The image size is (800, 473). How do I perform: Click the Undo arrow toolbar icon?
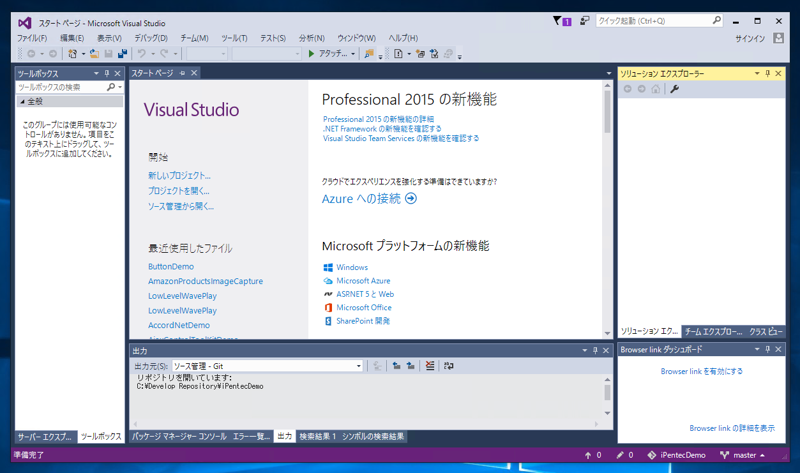point(141,54)
